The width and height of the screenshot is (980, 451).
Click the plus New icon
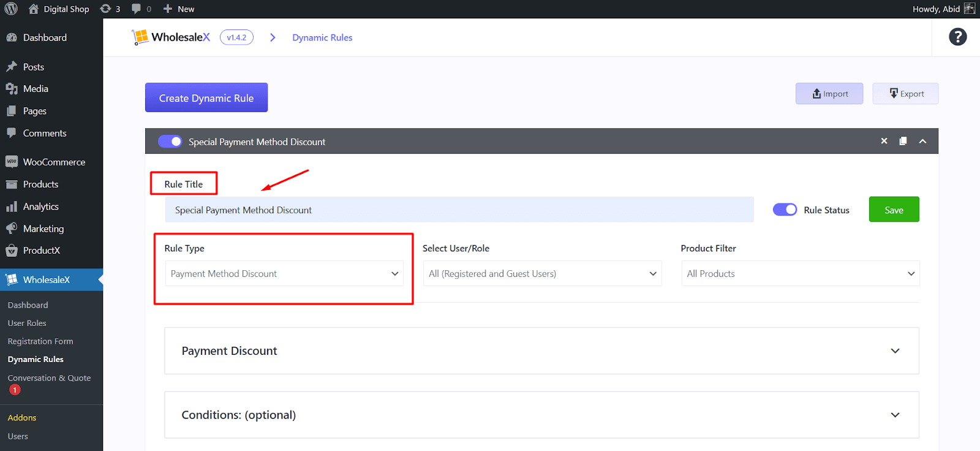[167, 9]
